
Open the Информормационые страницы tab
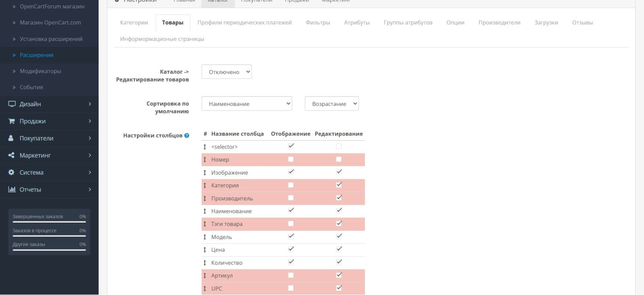click(x=162, y=39)
